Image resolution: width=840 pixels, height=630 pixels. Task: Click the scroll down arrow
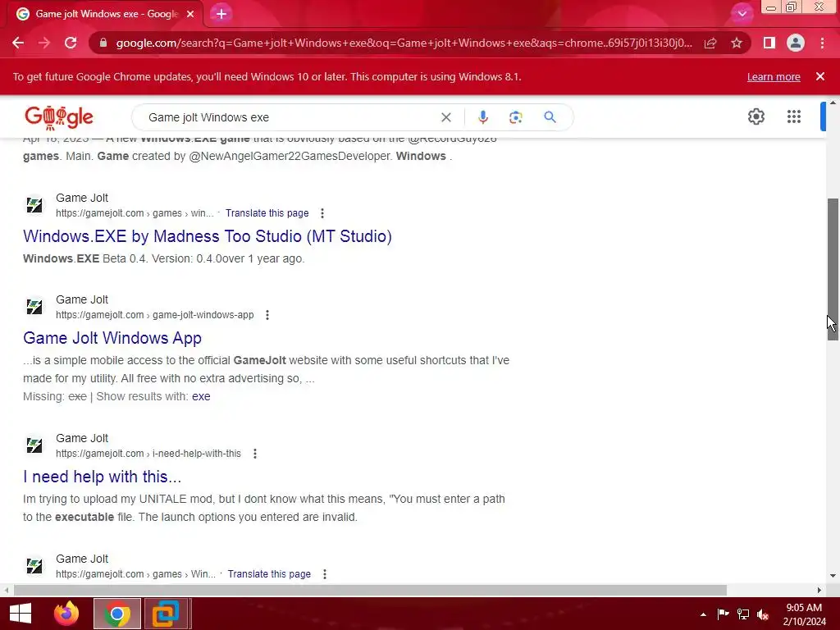click(x=833, y=576)
